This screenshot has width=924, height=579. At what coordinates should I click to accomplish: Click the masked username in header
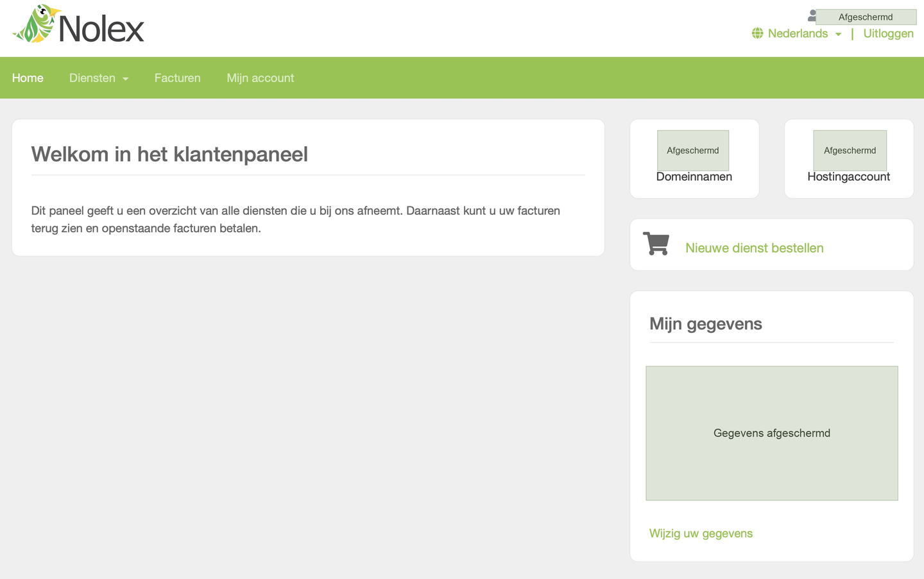(866, 17)
